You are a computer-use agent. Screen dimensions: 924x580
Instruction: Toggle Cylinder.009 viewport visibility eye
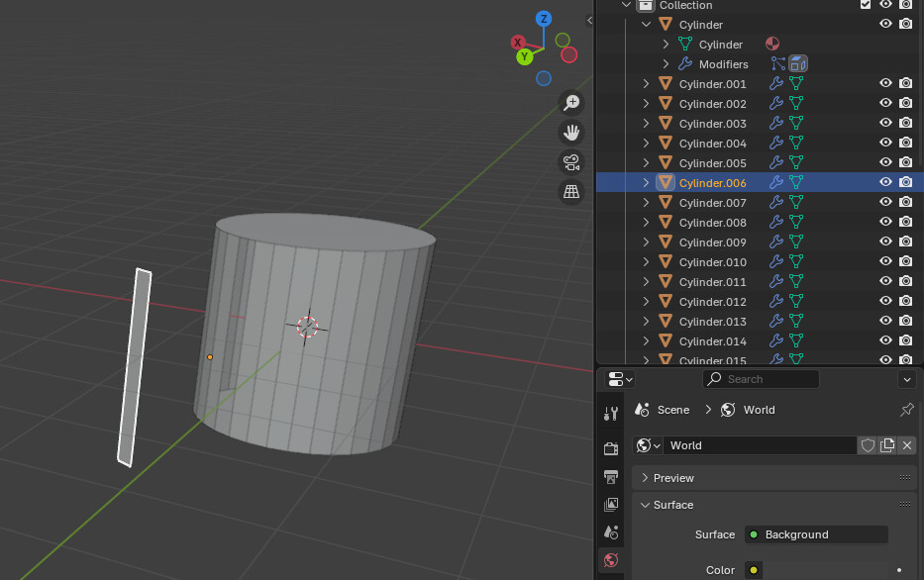click(885, 242)
